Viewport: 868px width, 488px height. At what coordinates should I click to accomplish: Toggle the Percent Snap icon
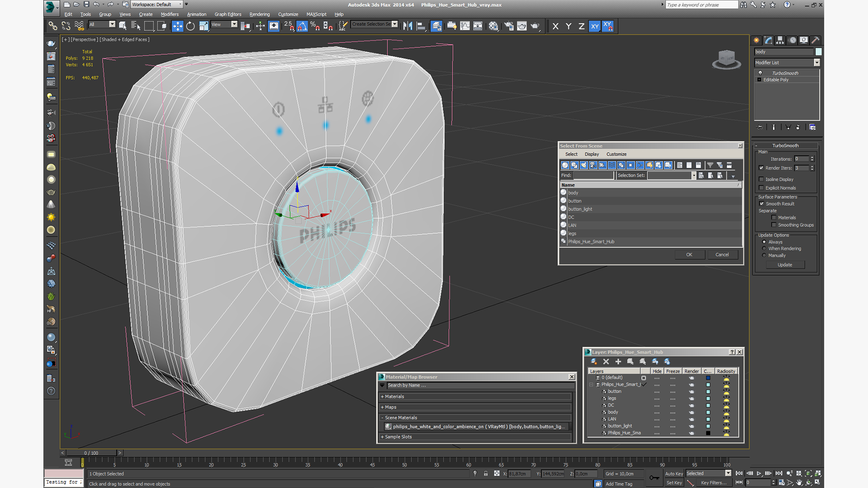pos(315,26)
